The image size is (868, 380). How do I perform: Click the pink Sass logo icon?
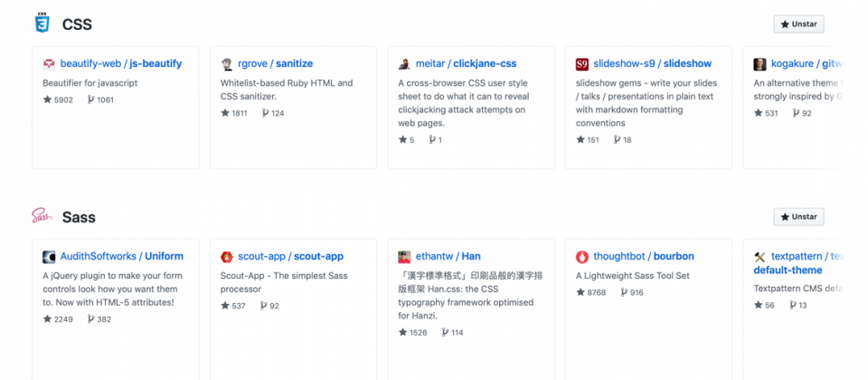click(x=42, y=216)
